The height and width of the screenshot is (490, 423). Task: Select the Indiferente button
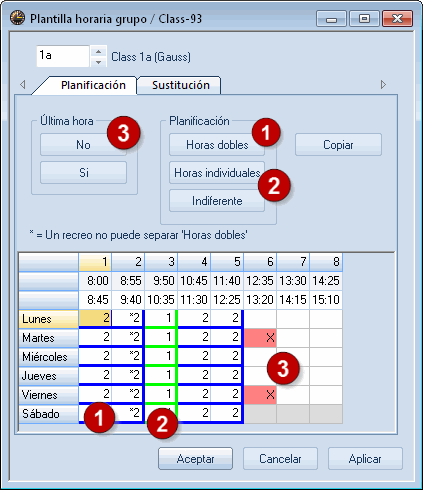[217, 201]
